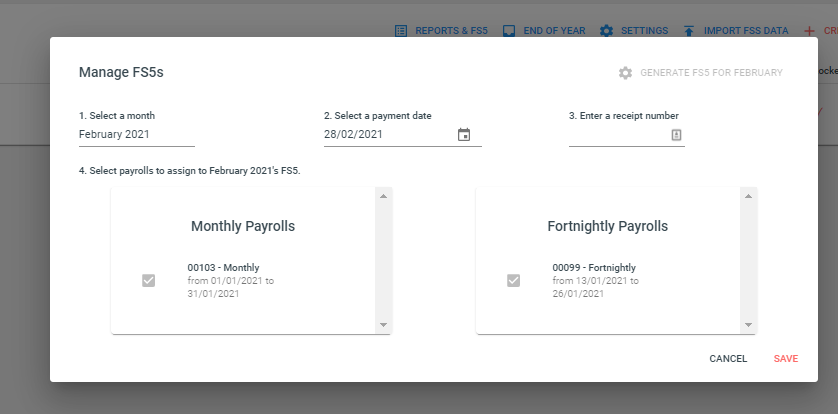
Task: Click the Settings gear icon in background toolbar
Action: pos(606,31)
